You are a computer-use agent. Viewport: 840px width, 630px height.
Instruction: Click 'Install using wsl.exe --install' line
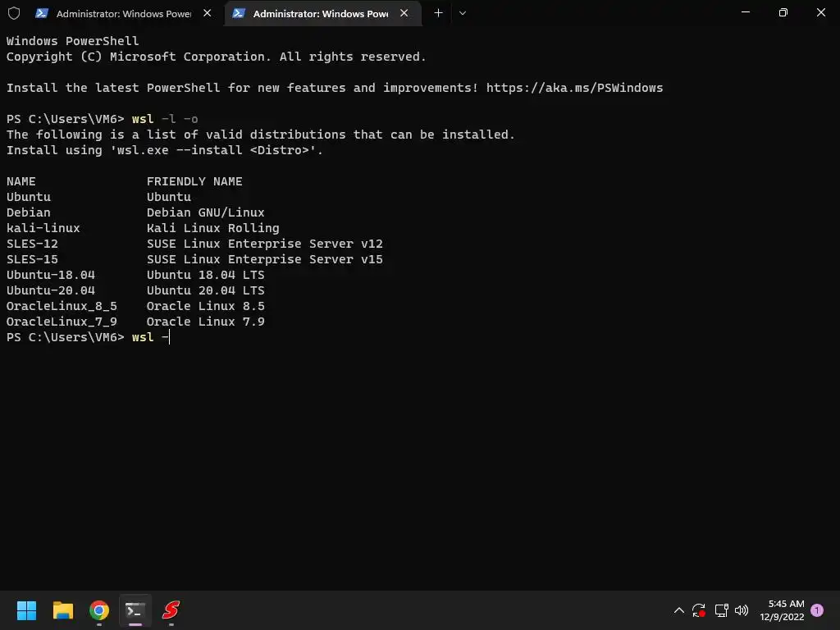(x=165, y=151)
